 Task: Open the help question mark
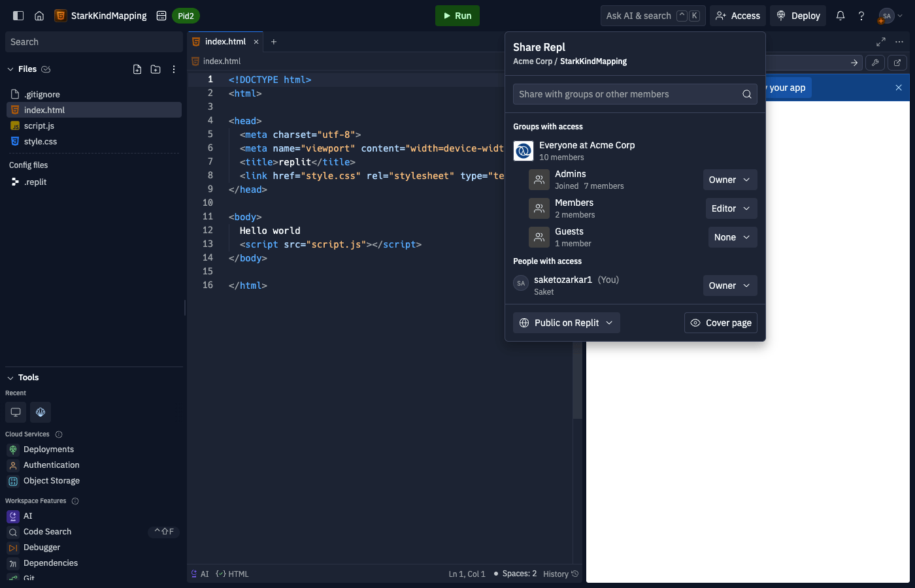tap(861, 16)
